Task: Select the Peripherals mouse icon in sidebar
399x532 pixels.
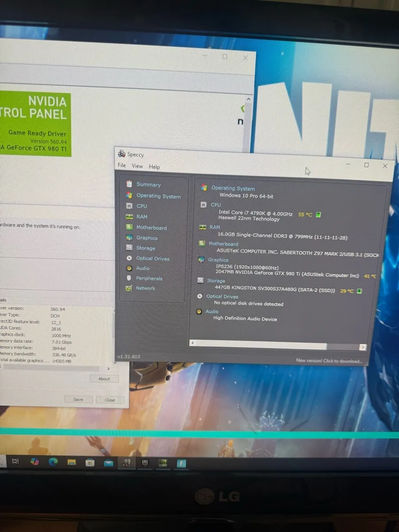Action: point(129,278)
